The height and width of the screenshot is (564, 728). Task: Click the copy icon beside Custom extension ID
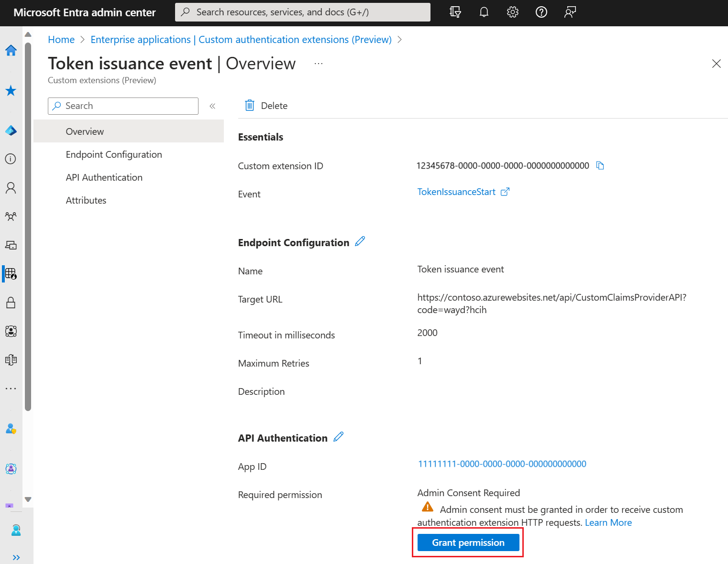[600, 165]
